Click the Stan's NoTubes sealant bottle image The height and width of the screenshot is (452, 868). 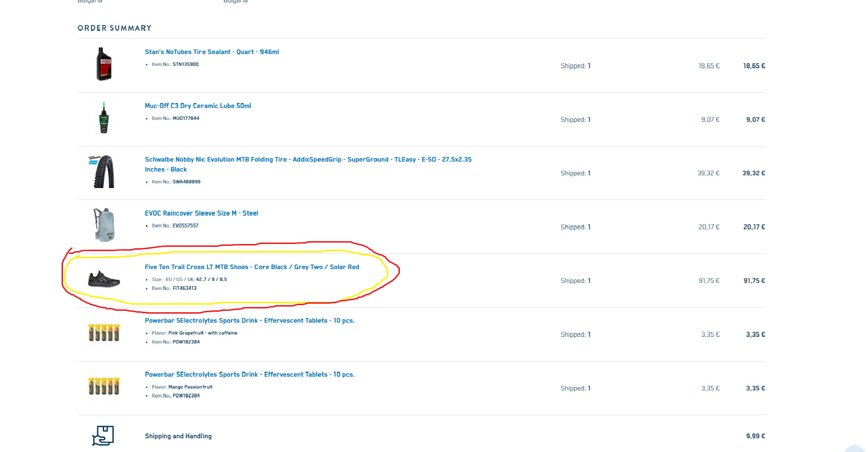coord(104,64)
